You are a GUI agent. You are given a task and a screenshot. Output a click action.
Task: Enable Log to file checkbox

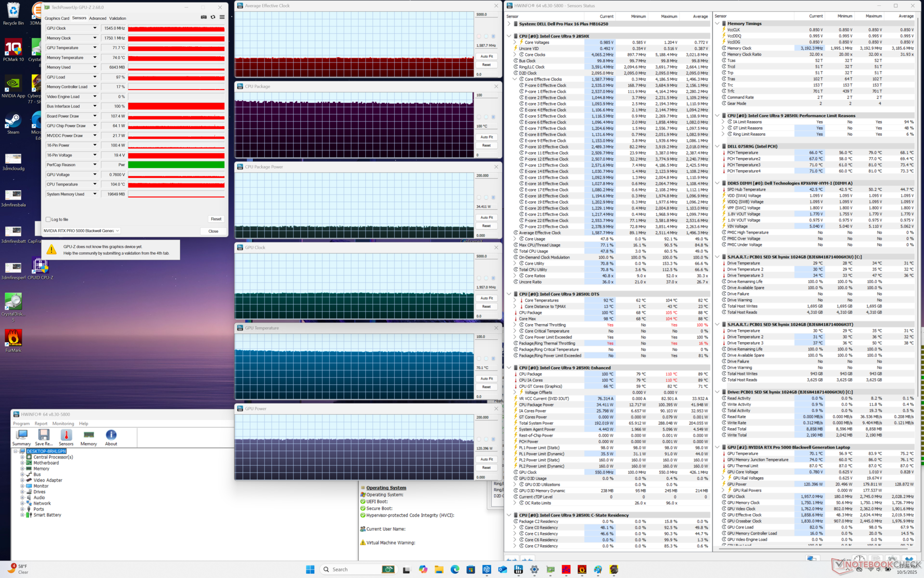click(48, 220)
